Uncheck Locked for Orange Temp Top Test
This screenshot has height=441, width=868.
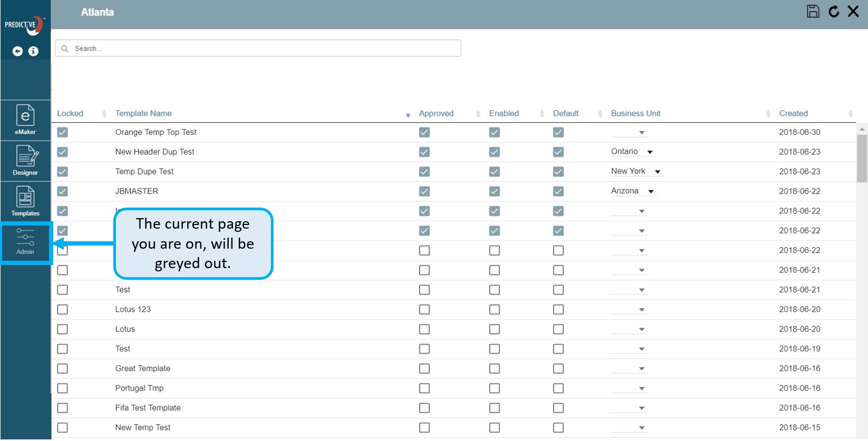(63, 132)
